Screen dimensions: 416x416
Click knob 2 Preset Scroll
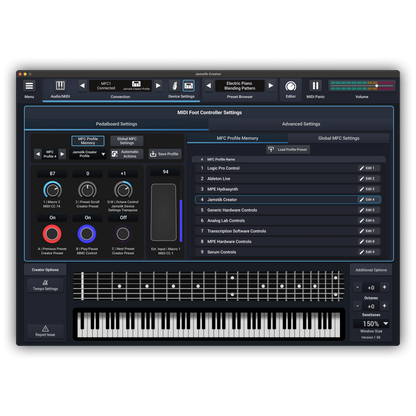[87, 190]
